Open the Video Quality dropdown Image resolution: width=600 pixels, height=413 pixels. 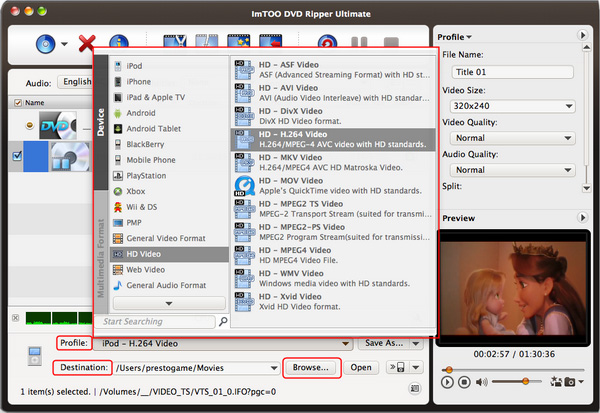(513, 138)
